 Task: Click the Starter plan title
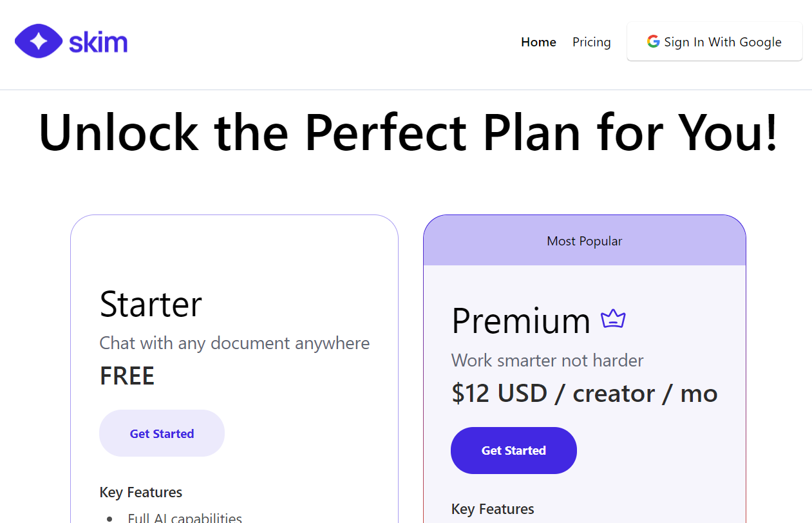pos(151,304)
